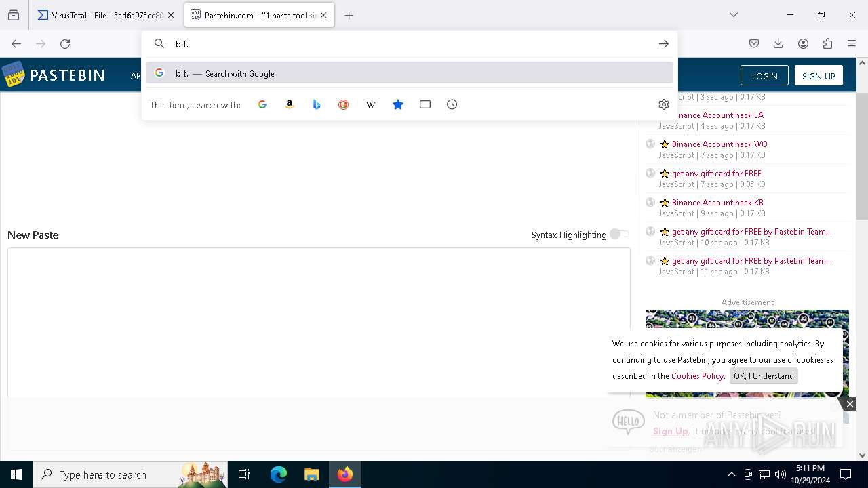Click the Go arrow in address bar

click(664, 43)
